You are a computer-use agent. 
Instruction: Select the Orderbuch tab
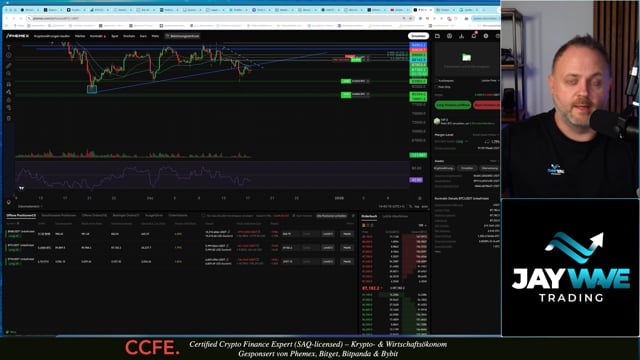click(x=369, y=216)
